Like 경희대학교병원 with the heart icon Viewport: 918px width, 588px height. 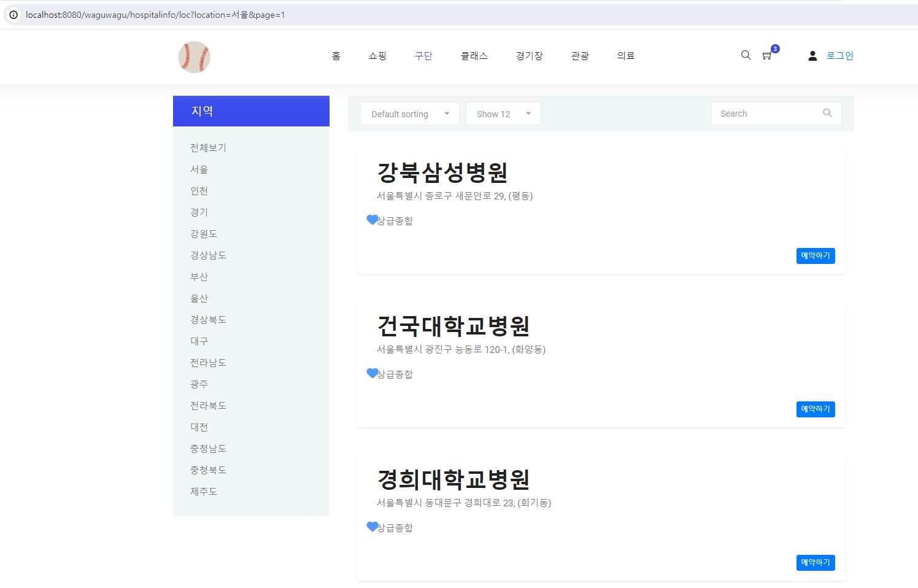[372, 527]
